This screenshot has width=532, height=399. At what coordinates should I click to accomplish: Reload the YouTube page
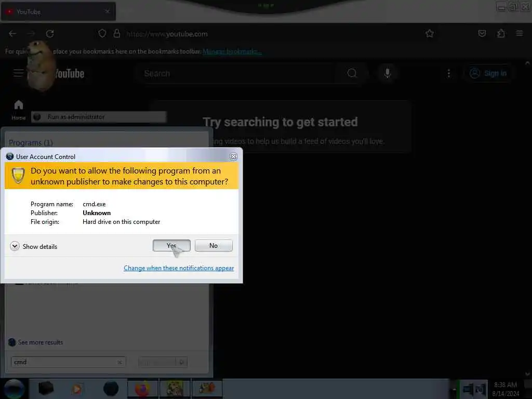tap(50, 34)
